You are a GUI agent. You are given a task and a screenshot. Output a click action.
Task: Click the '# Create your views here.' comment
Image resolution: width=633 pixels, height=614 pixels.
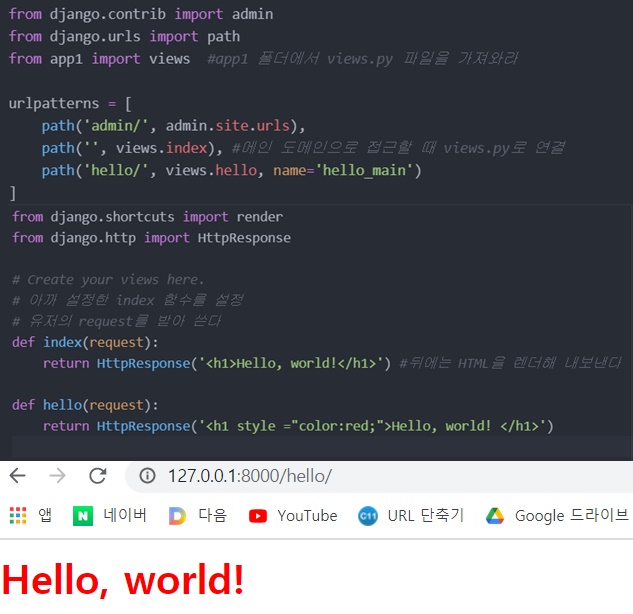pyautogui.click(x=108, y=279)
